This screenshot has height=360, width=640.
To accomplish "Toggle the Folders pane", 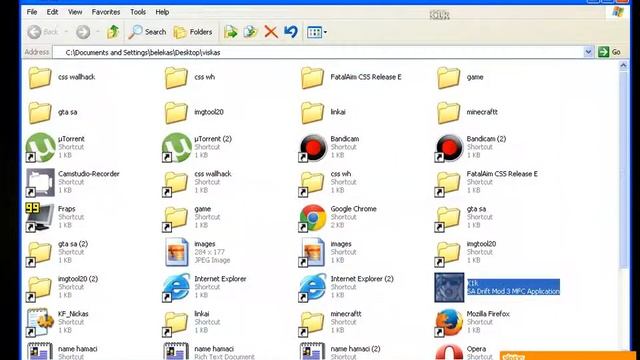I will pyautogui.click(x=193, y=32).
